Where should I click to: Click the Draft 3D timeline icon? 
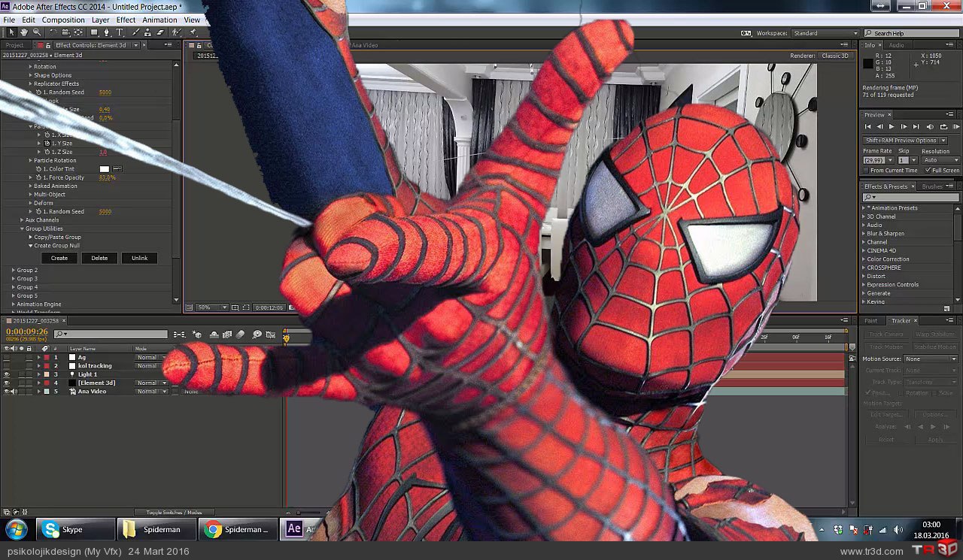198,334
